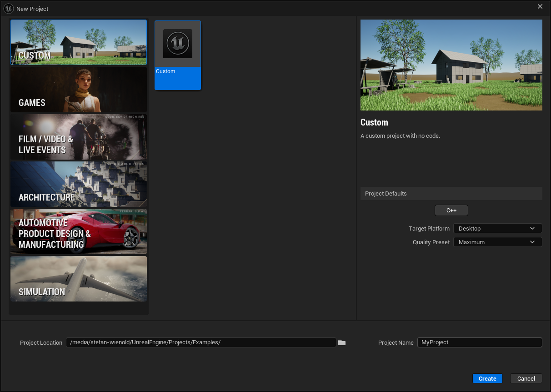Pick Automotive Product Design & Manufacturing category
Image resolution: width=551 pixels, height=392 pixels.
(x=79, y=232)
